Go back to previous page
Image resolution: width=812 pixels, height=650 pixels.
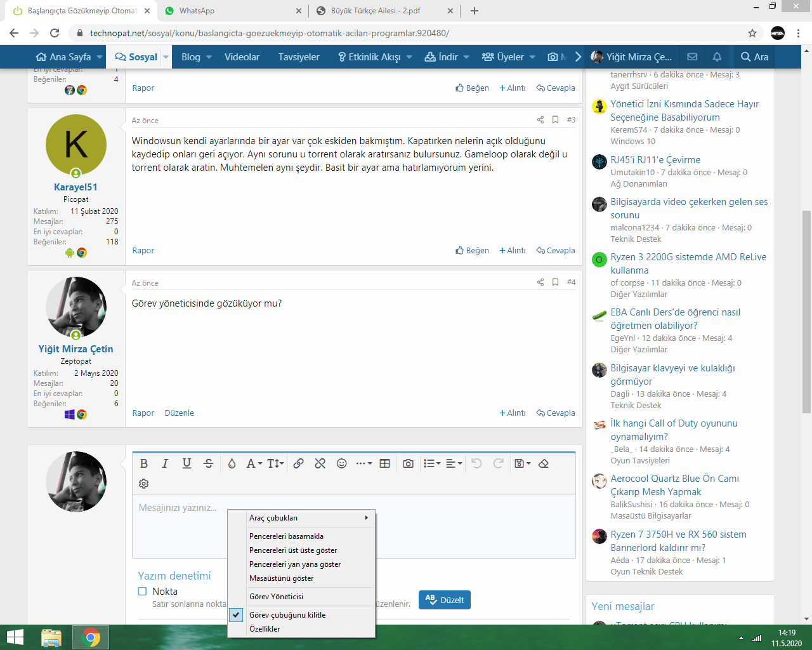click(14, 33)
